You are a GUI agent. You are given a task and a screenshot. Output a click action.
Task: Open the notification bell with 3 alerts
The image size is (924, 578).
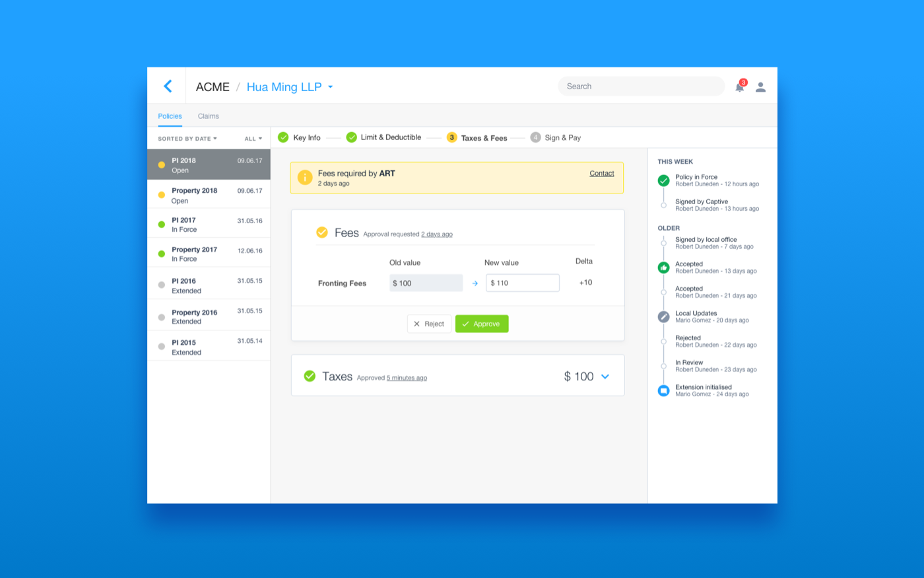coord(739,87)
